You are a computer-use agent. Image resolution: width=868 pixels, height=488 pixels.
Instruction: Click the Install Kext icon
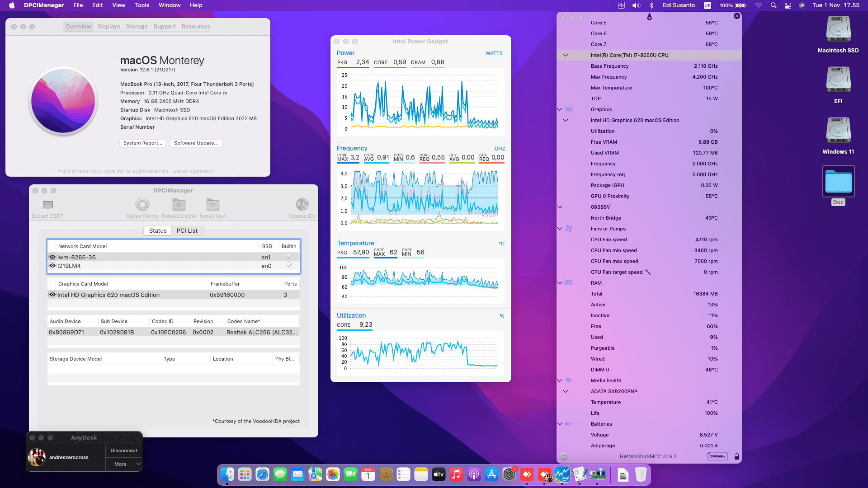pos(212,205)
